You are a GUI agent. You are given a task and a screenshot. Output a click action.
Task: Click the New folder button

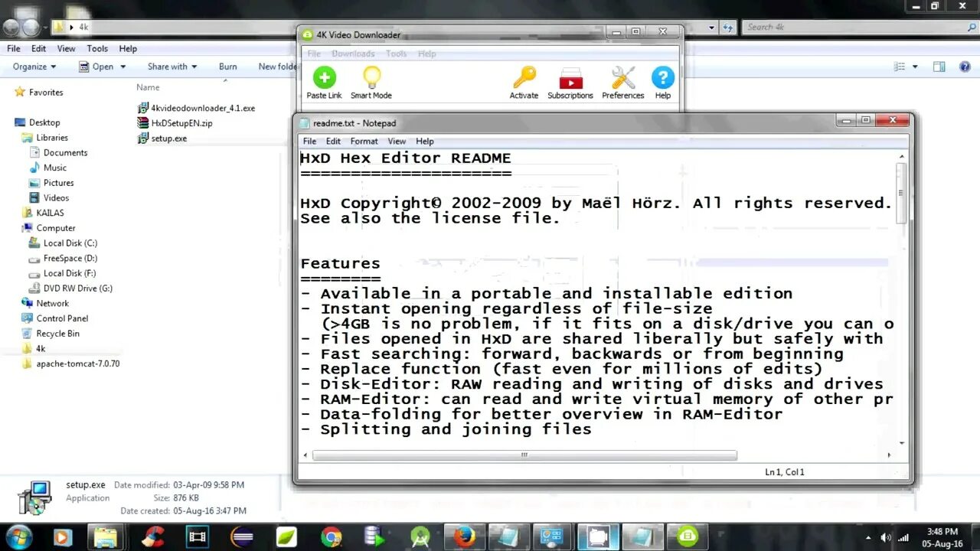(x=278, y=67)
